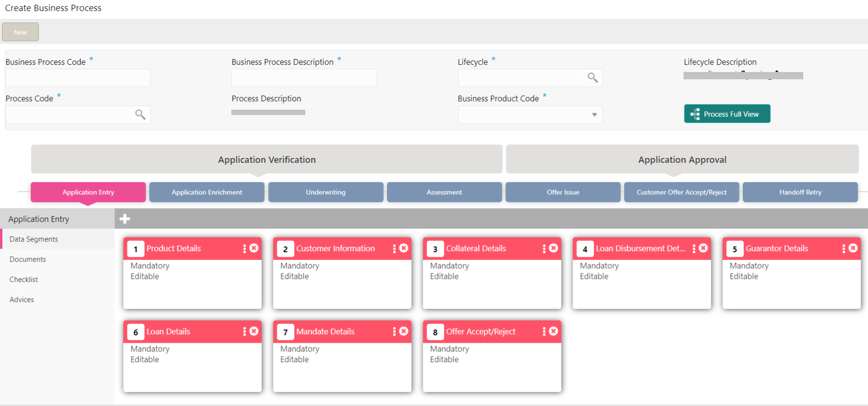Expand the Business Product Code dropdown
The height and width of the screenshot is (406, 868).
[x=594, y=115]
